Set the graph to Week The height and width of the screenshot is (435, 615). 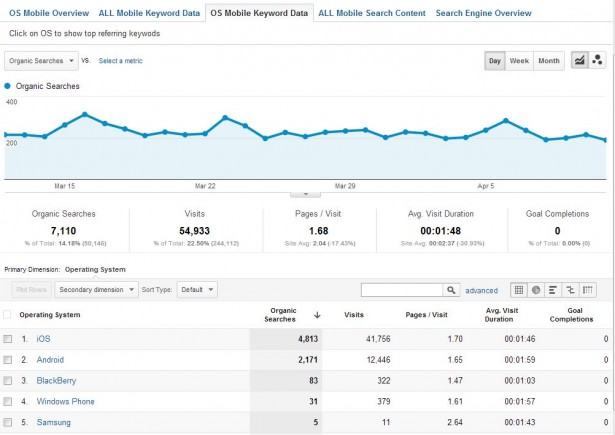tap(519, 61)
